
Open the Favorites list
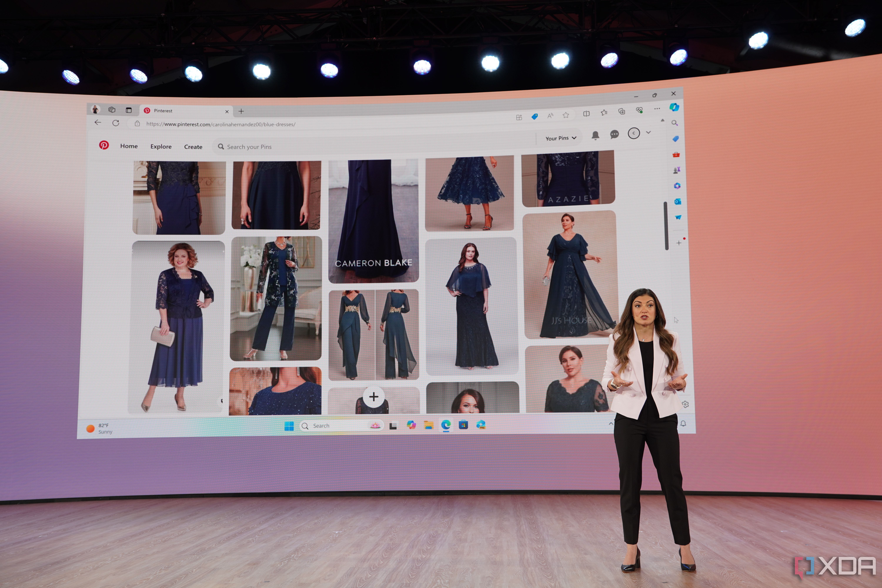coord(604,112)
